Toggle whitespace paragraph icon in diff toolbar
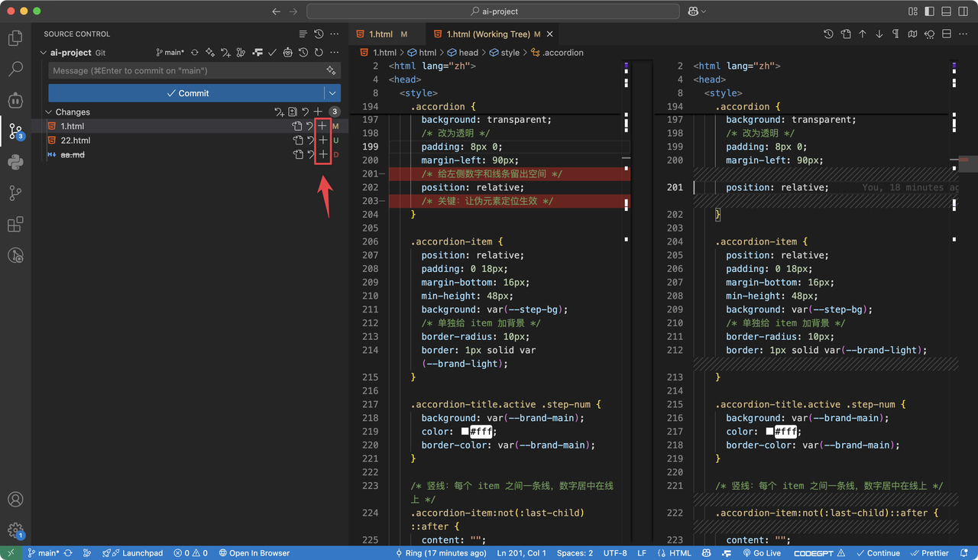This screenshot has height=560, width=978. coord(896,34)
